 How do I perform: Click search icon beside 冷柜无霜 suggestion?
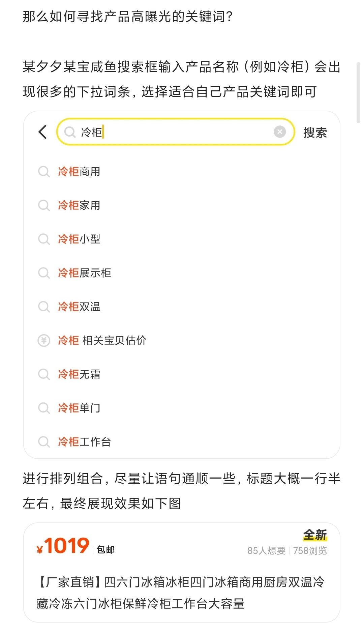44,374
